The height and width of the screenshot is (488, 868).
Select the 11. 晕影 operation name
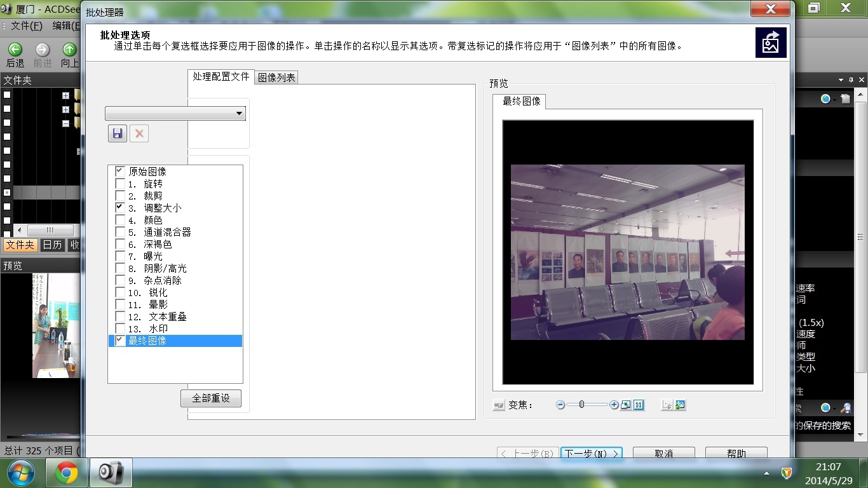147,304
